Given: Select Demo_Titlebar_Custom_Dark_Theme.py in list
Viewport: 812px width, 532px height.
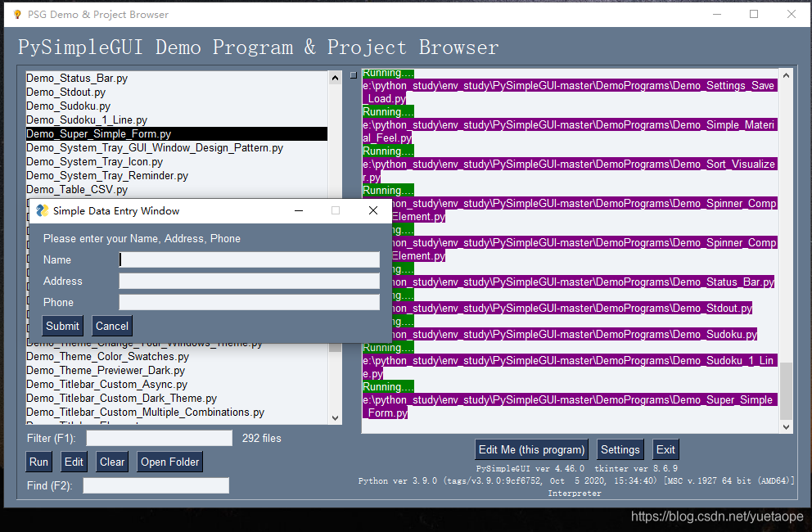Looking at the screenshot, I should pyautogui.click(x=177, y=399).
